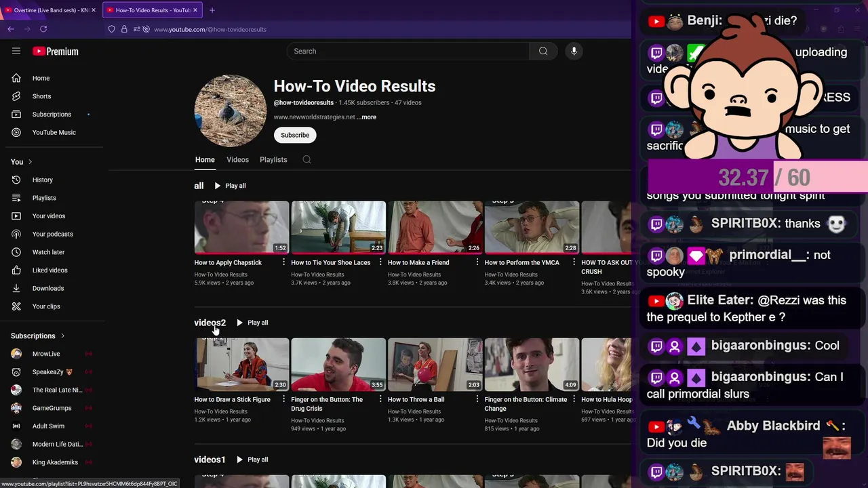Viewport: 868px width, 488px height.
Task: Close the How-To Video Results browser tab
Action: point(195,10)
